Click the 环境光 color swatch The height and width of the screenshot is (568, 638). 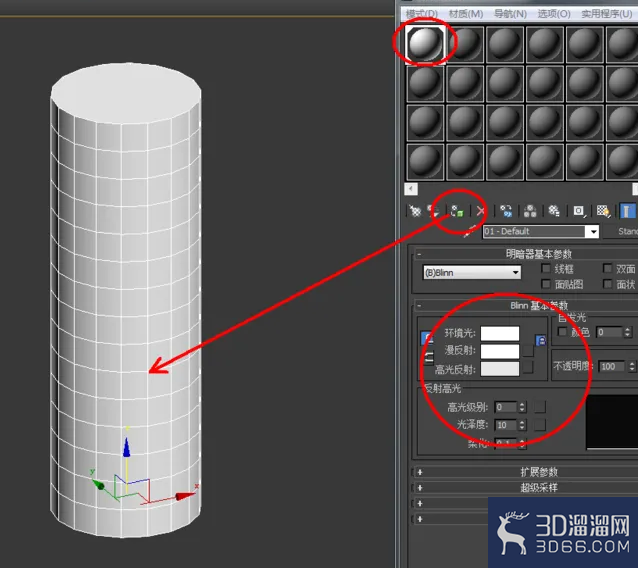point(500,333)
